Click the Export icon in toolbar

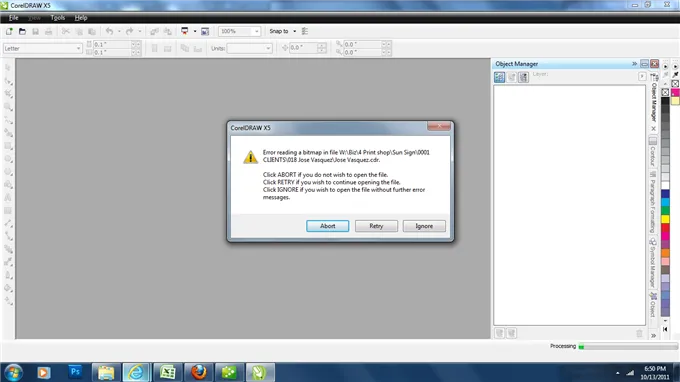168,31
